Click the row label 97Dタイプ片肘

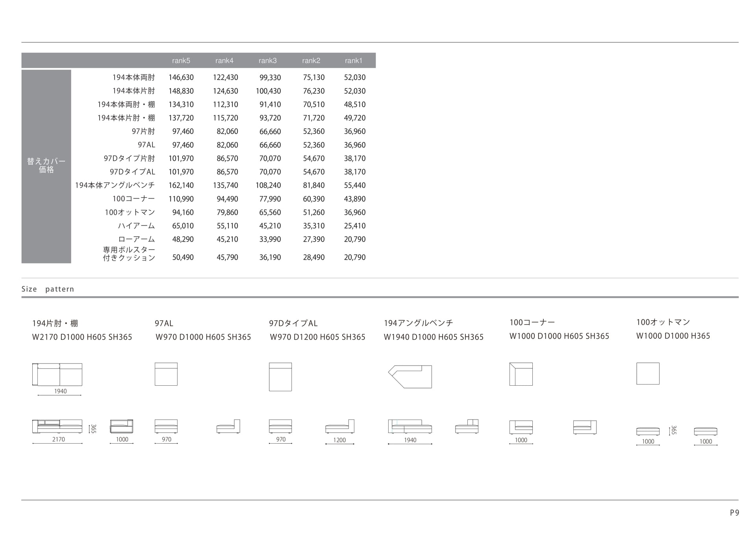click(129, 158)
